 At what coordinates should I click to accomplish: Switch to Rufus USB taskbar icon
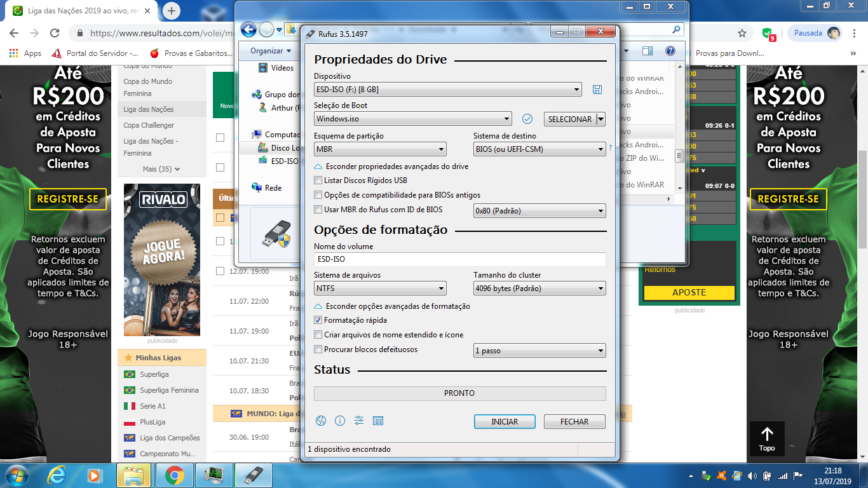pyautogui.click(x=254, y=475)
